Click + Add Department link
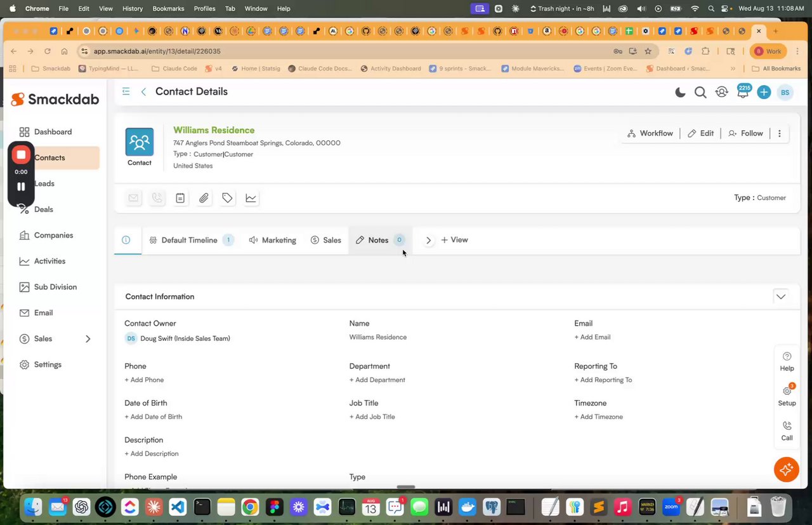Screen dimensions: 812x525 point(377,380)
